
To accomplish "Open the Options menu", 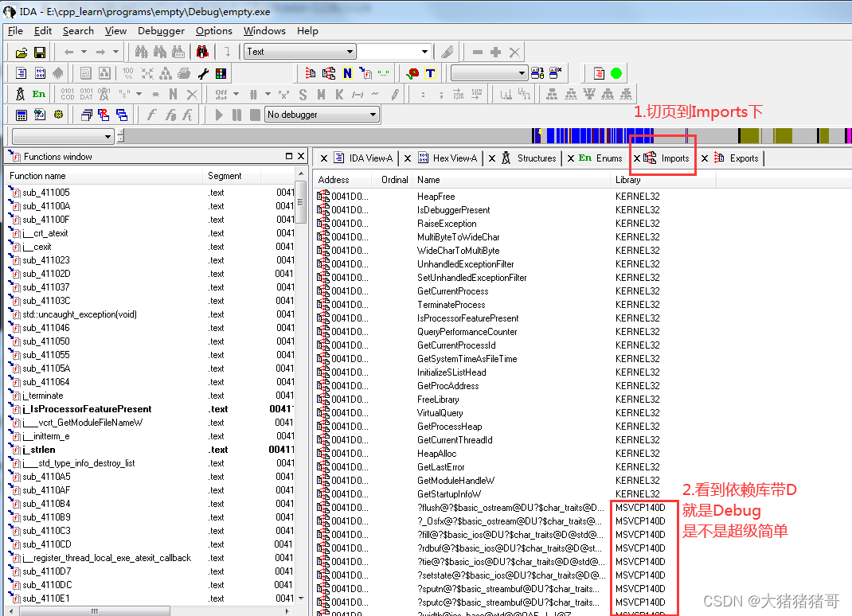I will (x=214, y=31).
